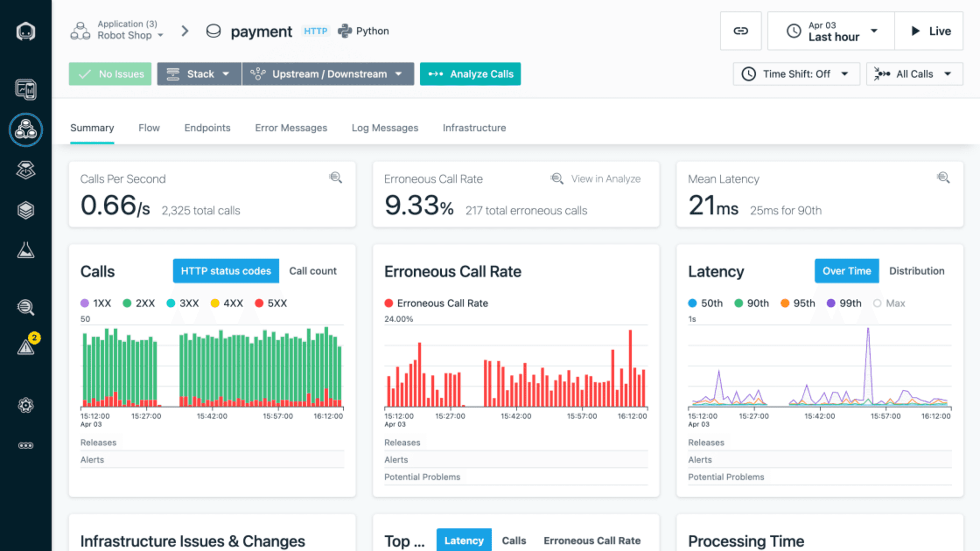This screenshot has height=551, width=980.
Task: Click the copy link icon button
Action: tap(740, 31)
